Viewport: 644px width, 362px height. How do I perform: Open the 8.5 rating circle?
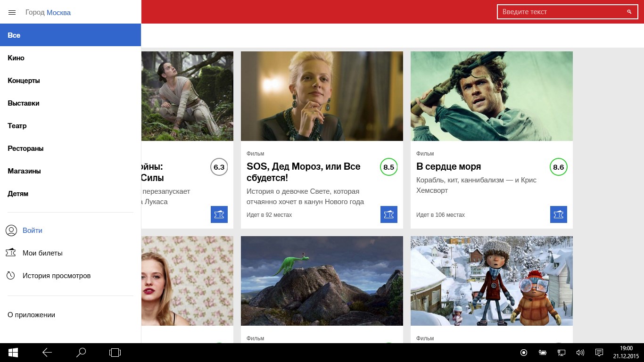(389, 167)
